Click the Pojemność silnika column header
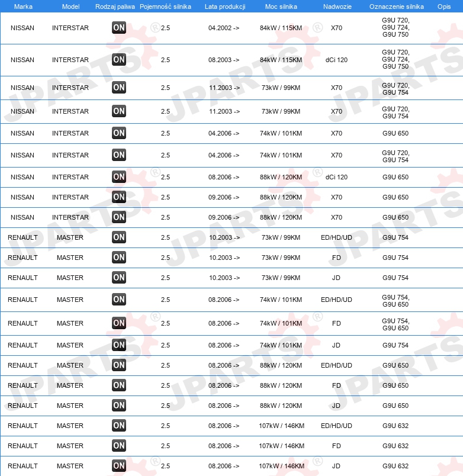 (165, 7)
